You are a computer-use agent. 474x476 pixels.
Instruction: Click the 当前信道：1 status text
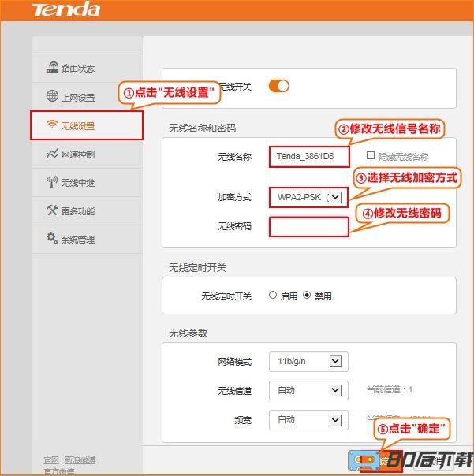[x=390, y=390]
